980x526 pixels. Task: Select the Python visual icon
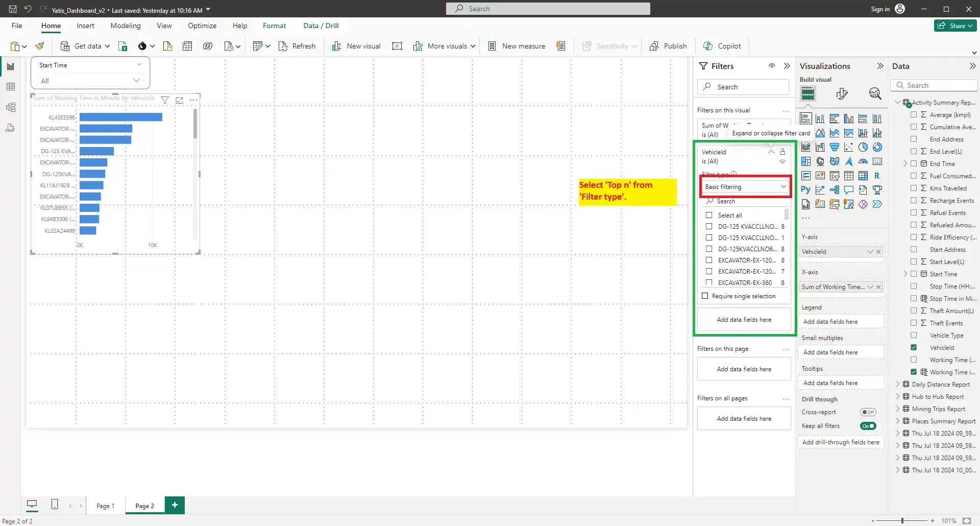(x=805, y=190)
